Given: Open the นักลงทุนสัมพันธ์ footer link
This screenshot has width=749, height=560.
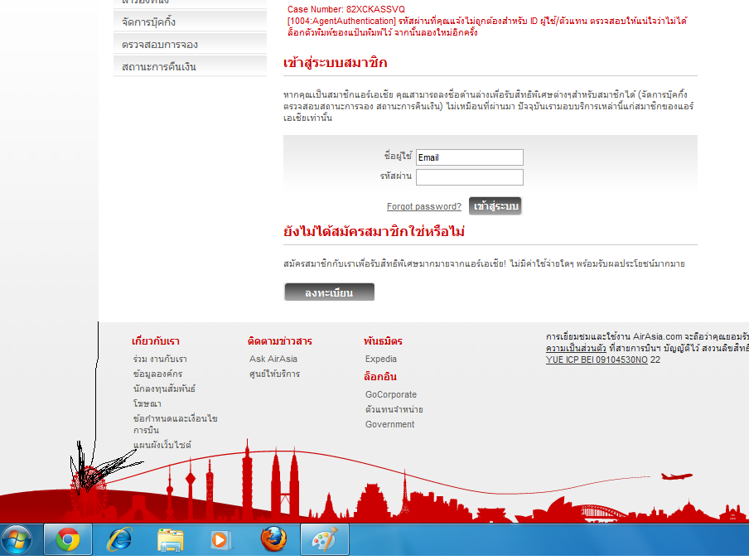Looking at the screenshot, I should pyautogui.click(x=164, y=389).
